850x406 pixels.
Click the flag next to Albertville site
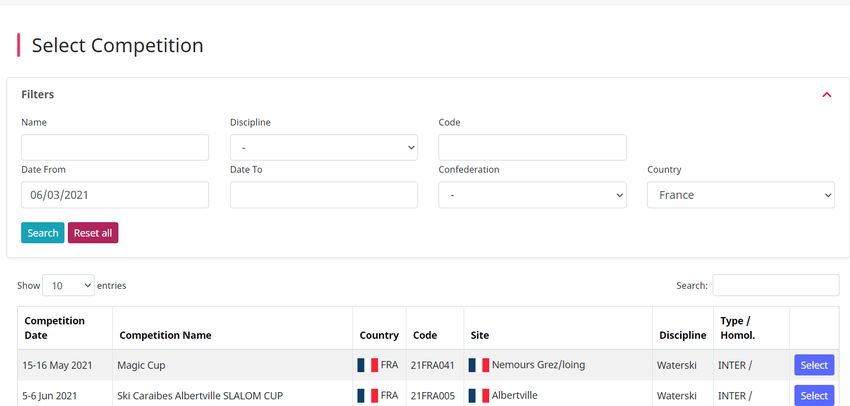(479, 396)
